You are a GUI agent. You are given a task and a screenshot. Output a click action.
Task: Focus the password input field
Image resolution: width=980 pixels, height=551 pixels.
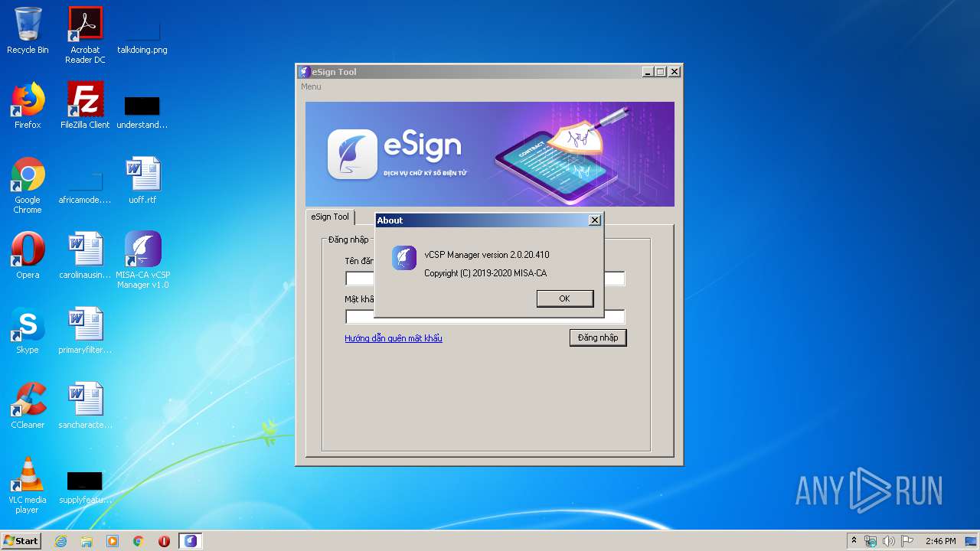[x=485, y=317]
